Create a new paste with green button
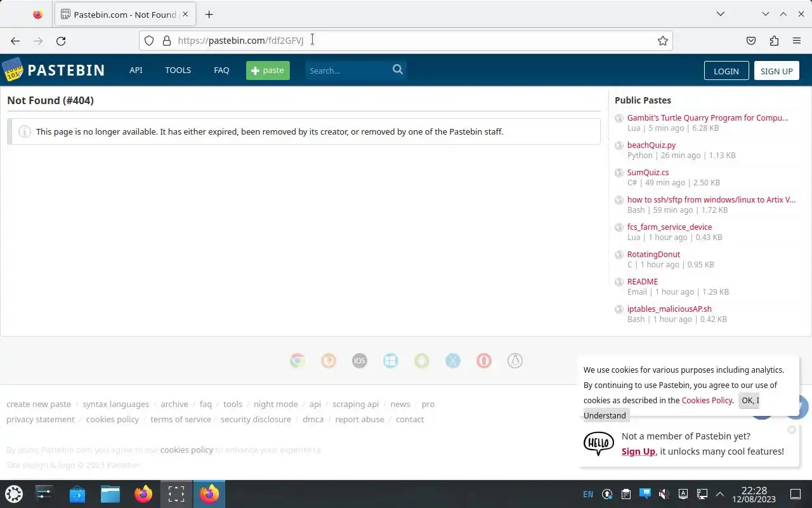Viewport: 812px width, 508px height. coord(268,70)
